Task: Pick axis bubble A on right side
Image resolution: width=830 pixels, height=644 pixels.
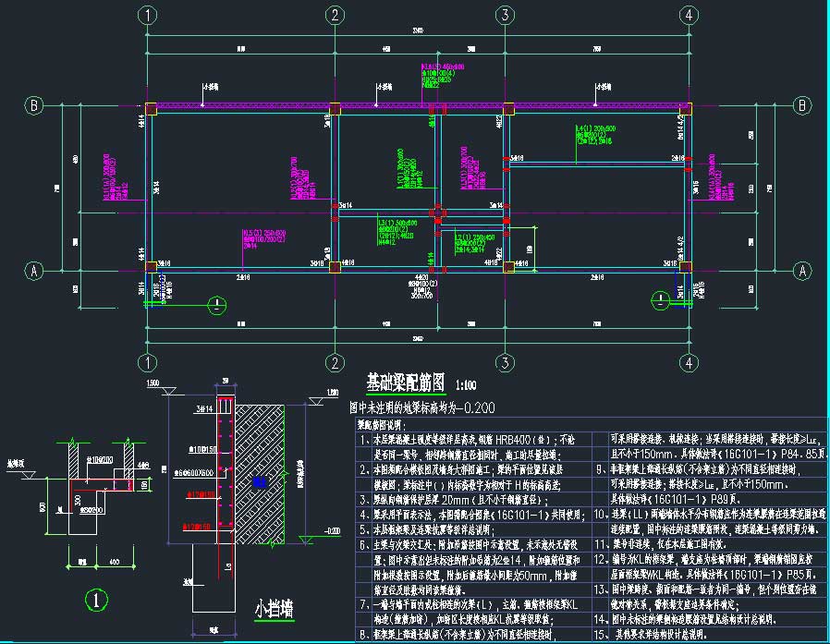Action: pos(802,271)
